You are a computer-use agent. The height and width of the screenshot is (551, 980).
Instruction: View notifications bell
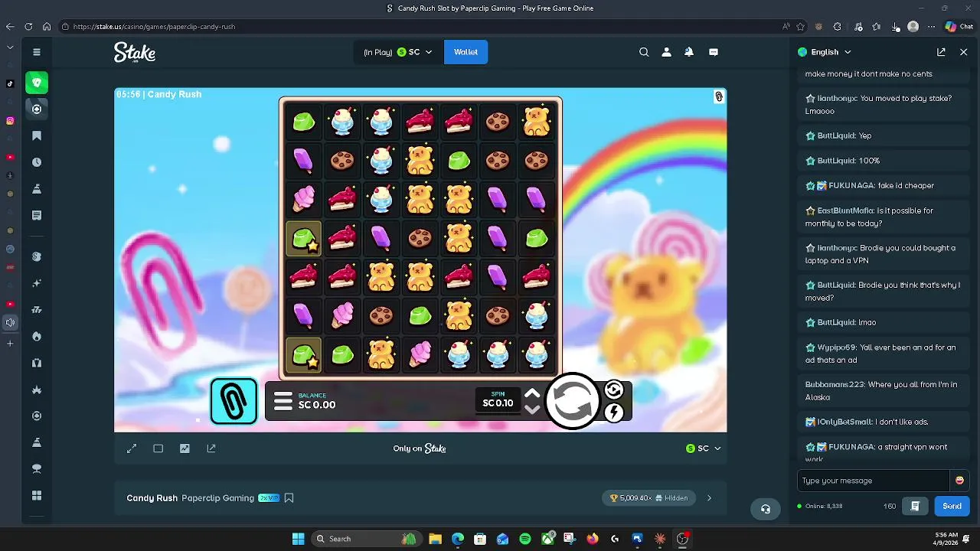689,52
